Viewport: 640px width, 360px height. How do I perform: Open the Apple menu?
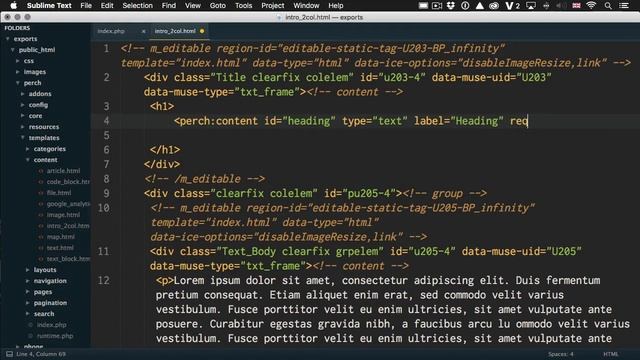point(13,5)
